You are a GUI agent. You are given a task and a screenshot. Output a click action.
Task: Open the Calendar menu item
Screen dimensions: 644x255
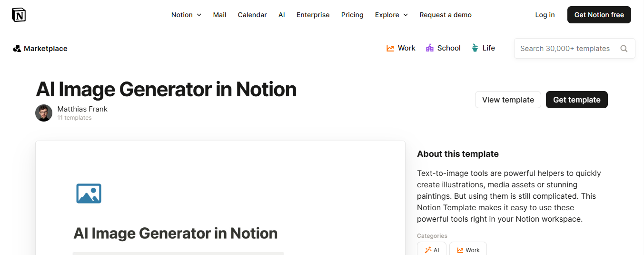pos(252,15)
